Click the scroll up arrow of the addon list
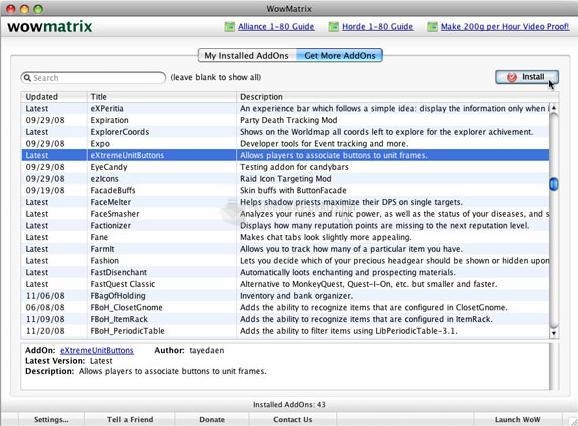The width and height of the screenshot is (578, 426). 554,108
